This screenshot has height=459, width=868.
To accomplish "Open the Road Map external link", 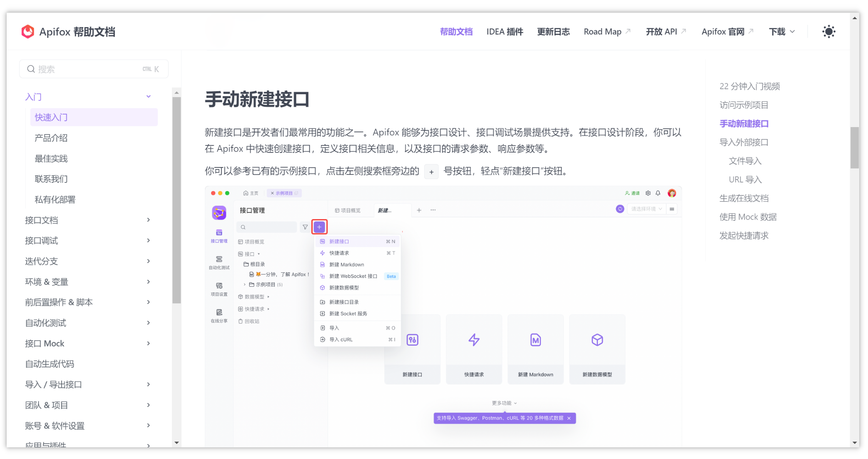I will pyautogui.click(x=602, y=31).
